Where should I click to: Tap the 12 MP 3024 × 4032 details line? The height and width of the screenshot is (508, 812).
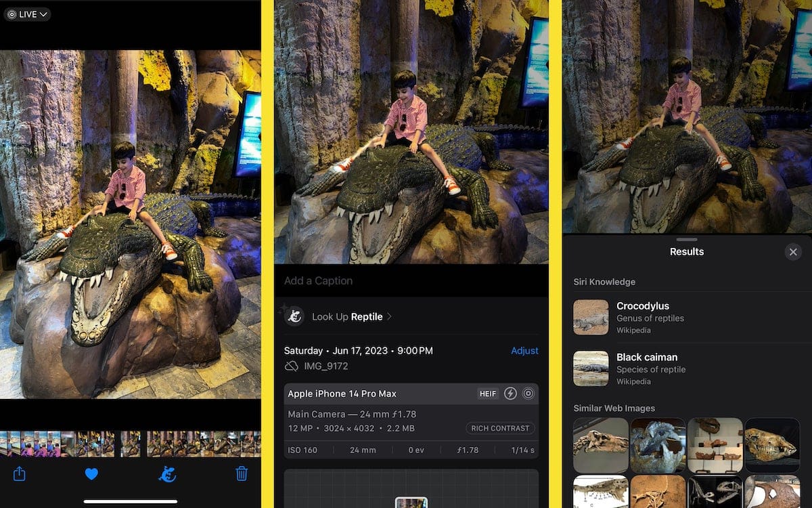point(351,428)
